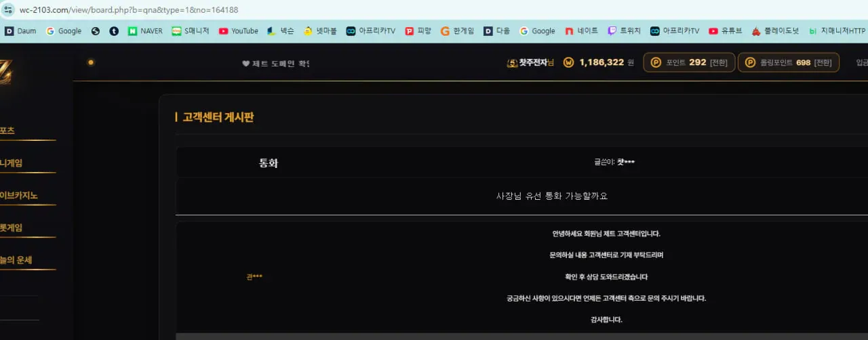Open the 피망 bookmark
This screenshot has height=340, width=868.
[418, 31]
